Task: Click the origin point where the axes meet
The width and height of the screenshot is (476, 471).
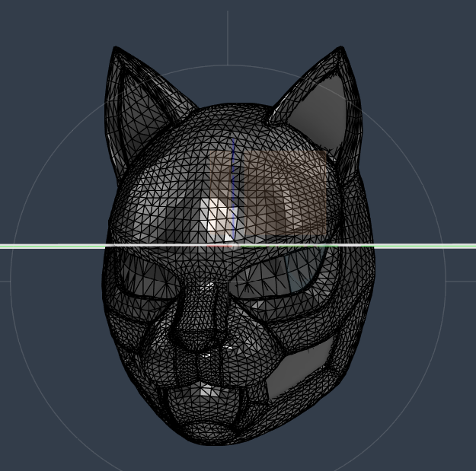Action: (x=232, y=247)
